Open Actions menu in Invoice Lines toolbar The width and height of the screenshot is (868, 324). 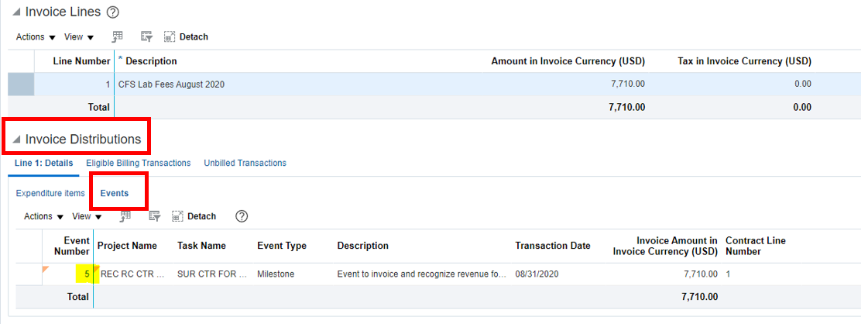(x=36, y=37)
